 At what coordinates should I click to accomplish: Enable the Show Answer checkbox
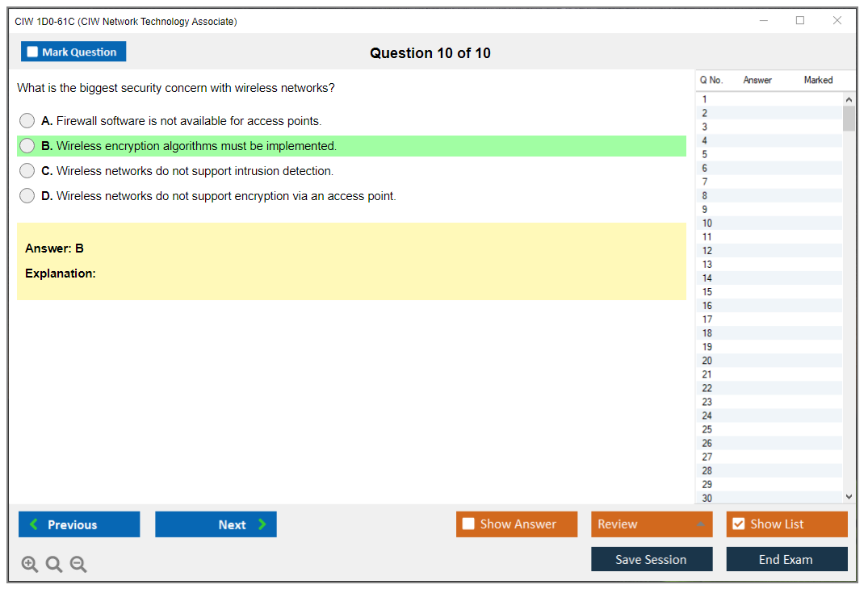click(468, 524)
